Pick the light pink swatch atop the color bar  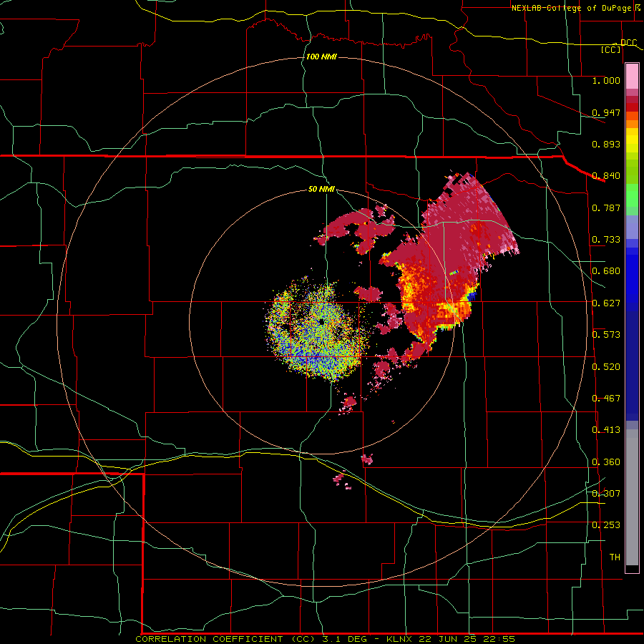(632, 77)
